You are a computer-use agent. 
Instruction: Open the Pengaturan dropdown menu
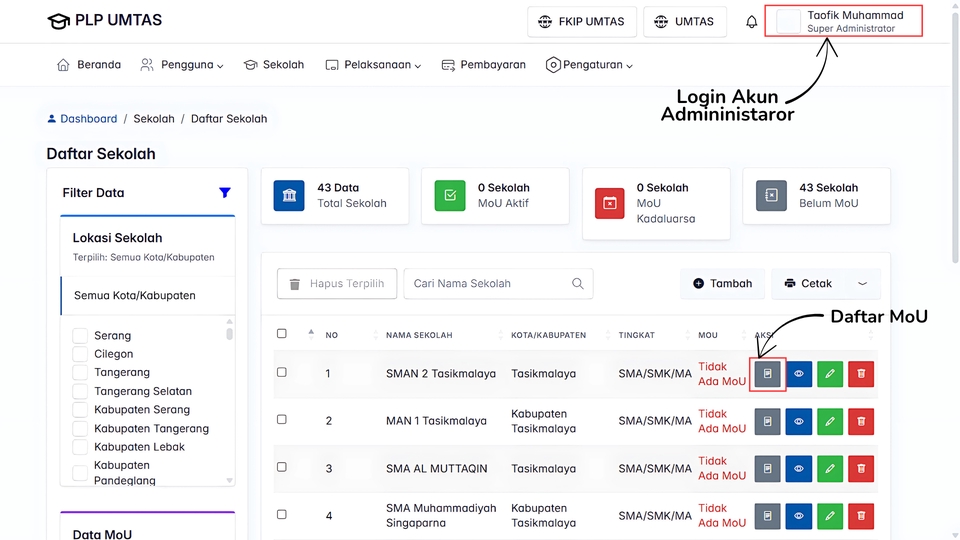click(590, 65)
